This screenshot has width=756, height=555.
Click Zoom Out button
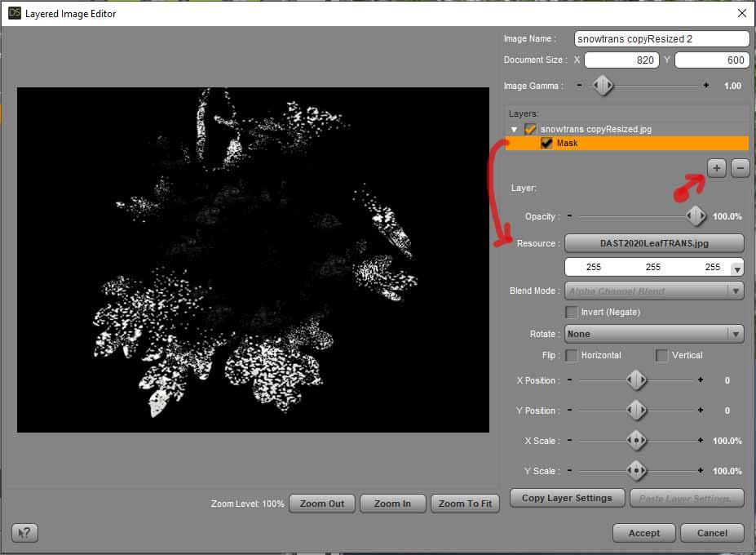pyautogui.click(x=322, y=504)
